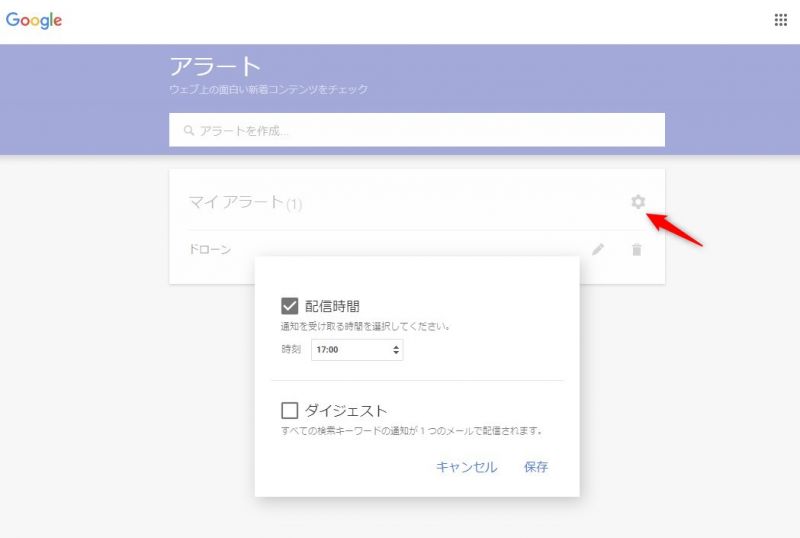The height and width of the screenshot is (538, 800).
Task: Click the 保存 button
Action: 536,467
